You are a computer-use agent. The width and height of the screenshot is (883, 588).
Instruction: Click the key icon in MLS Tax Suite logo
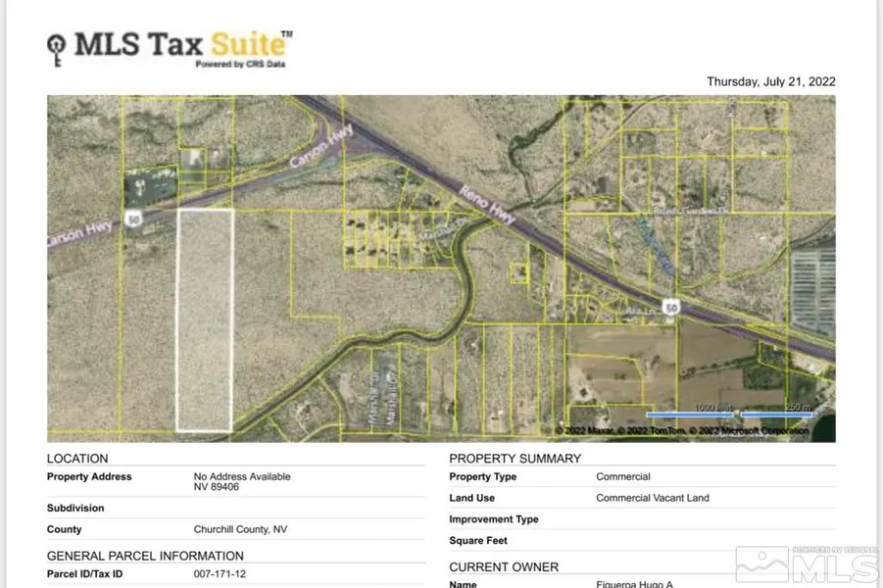pyautogui.click(x=58, y=48)
